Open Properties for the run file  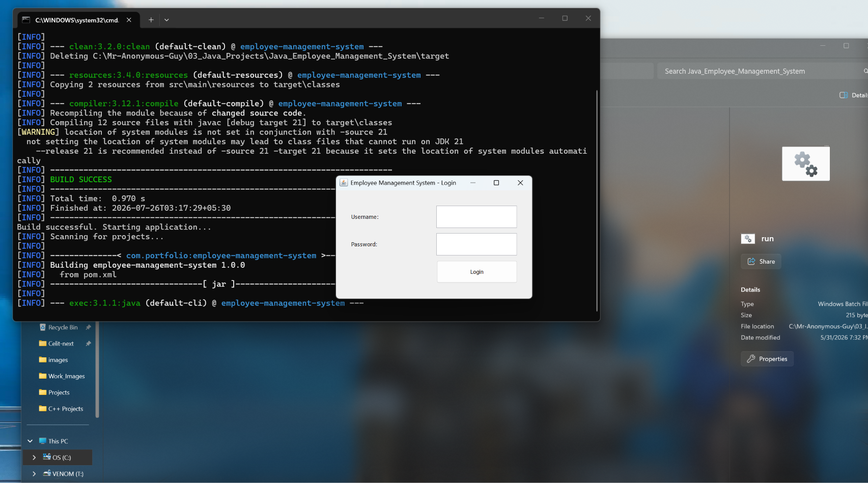pyautogui.click(x=767, y=359)
